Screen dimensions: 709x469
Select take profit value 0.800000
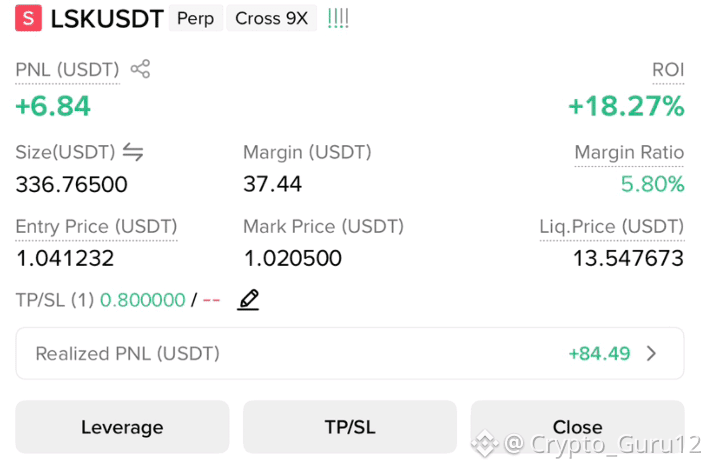(x=142, y=300)
